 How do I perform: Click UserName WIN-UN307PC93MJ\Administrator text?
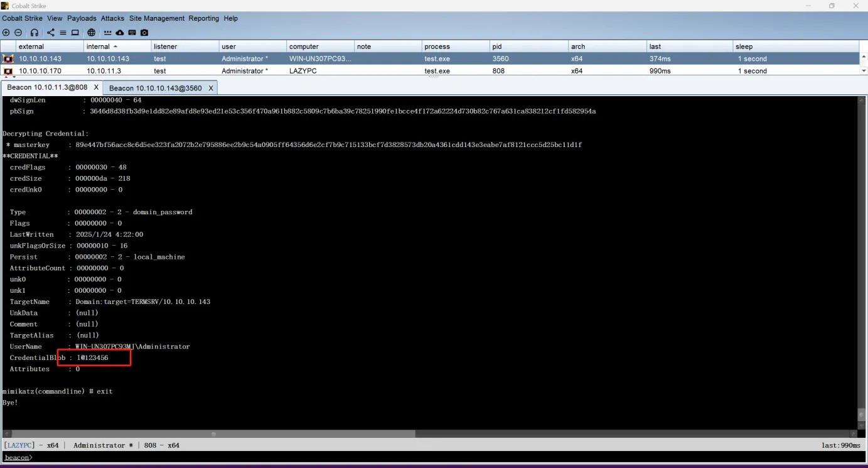[132, 346]
